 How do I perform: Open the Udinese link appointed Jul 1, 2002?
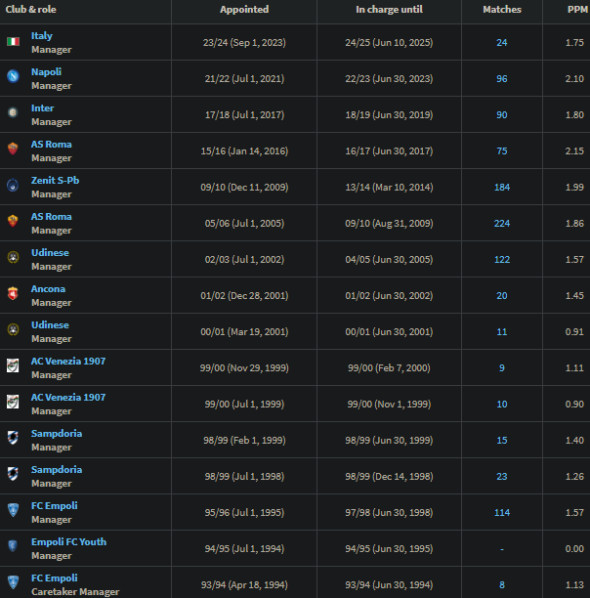pyautogui.click(x=50, y=252)
